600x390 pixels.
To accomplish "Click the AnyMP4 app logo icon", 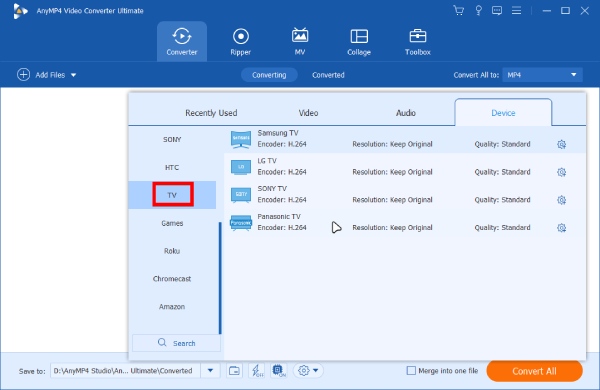I will [20, 11].
